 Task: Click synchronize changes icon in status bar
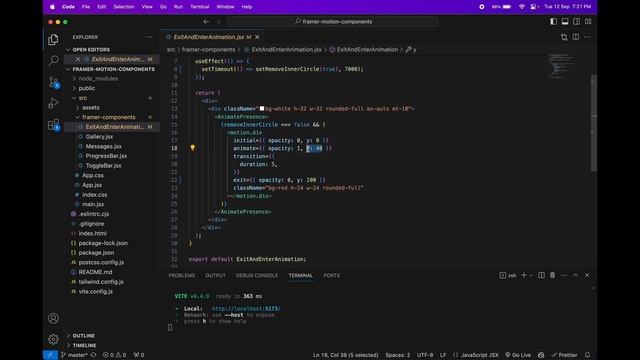[x=93, y=355]
